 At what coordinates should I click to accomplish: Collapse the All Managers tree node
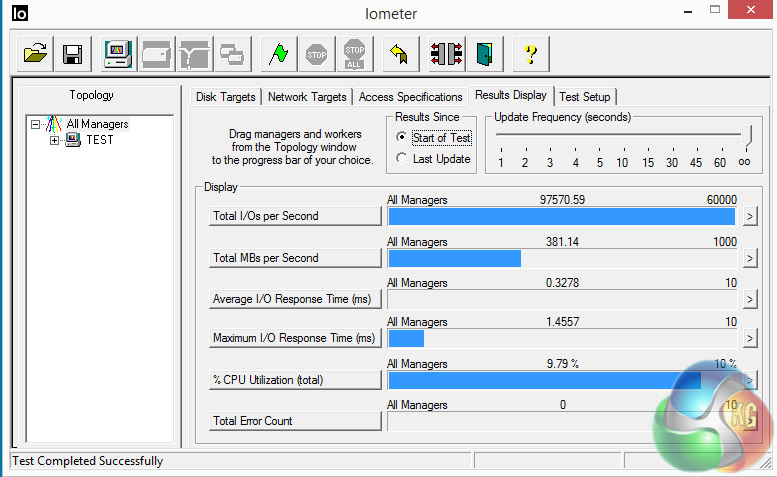pos(35,124)
